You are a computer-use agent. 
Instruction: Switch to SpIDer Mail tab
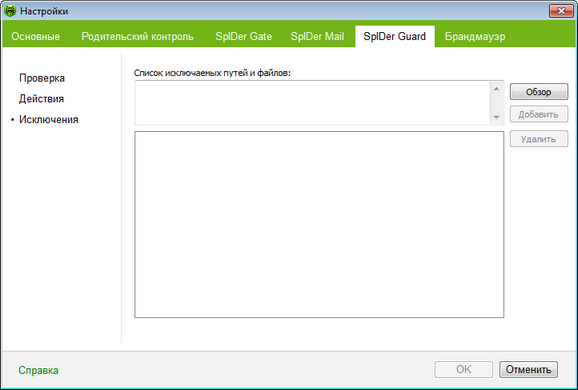pos(317,36)
